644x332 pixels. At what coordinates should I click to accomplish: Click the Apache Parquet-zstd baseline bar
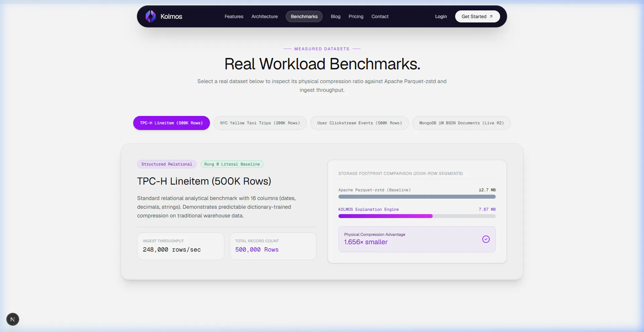click(x=417, y=197)
